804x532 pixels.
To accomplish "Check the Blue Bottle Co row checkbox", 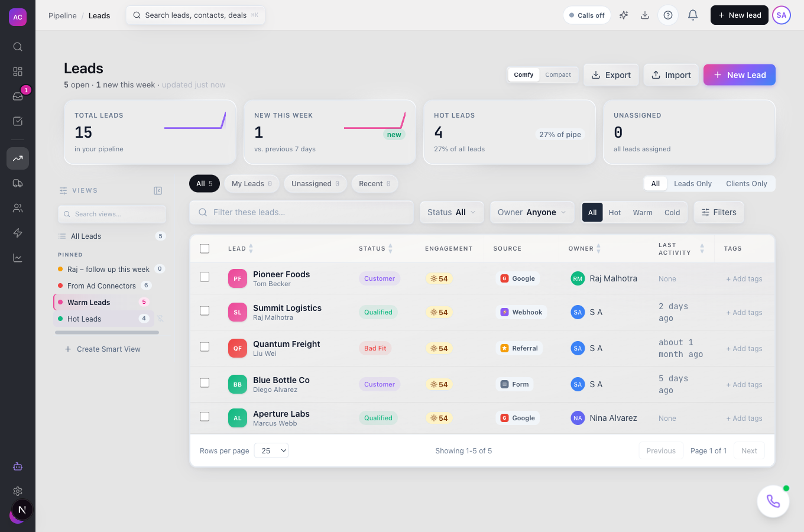I will click(205, 383).
